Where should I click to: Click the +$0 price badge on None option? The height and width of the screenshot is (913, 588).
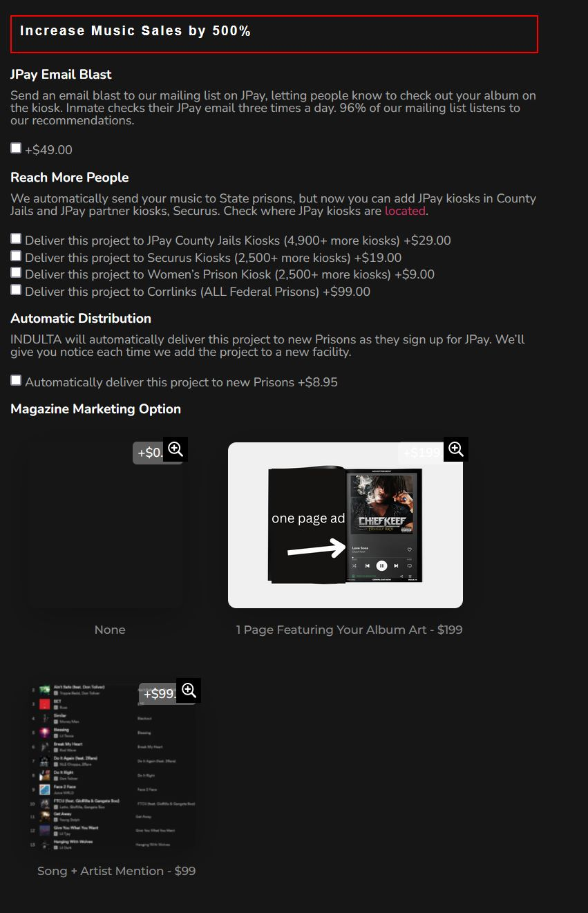pos(149,453)
